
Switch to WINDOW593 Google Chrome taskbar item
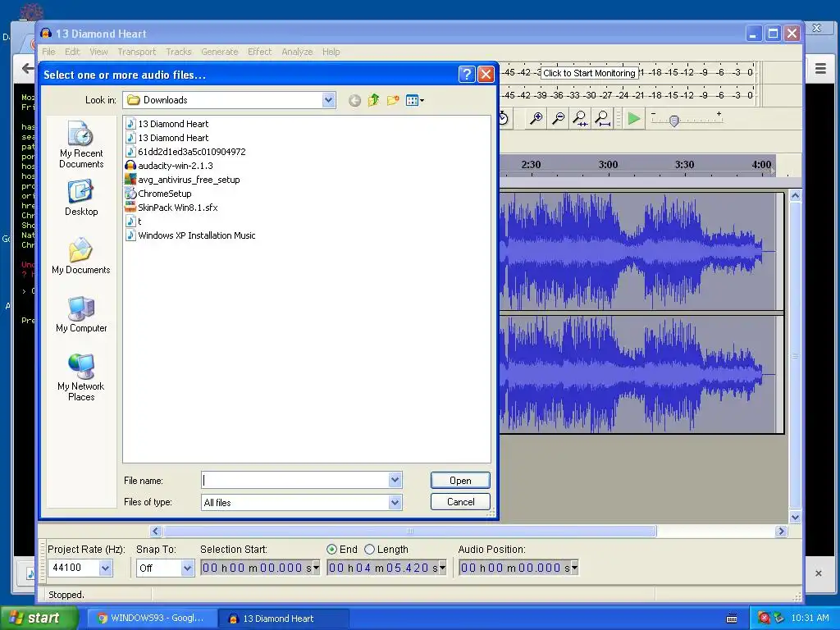(x=152, y=619)
